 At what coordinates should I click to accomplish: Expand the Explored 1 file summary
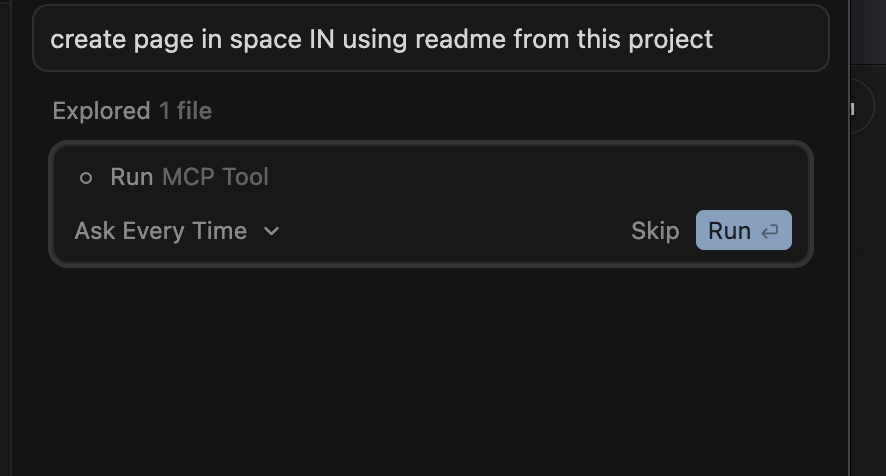point(132,111)
